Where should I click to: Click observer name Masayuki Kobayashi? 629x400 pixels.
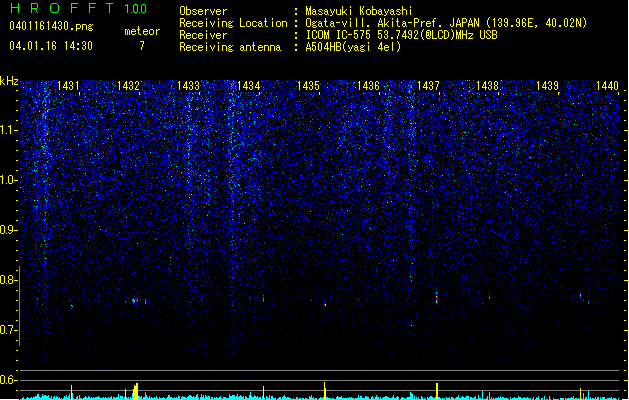(359, 11)
